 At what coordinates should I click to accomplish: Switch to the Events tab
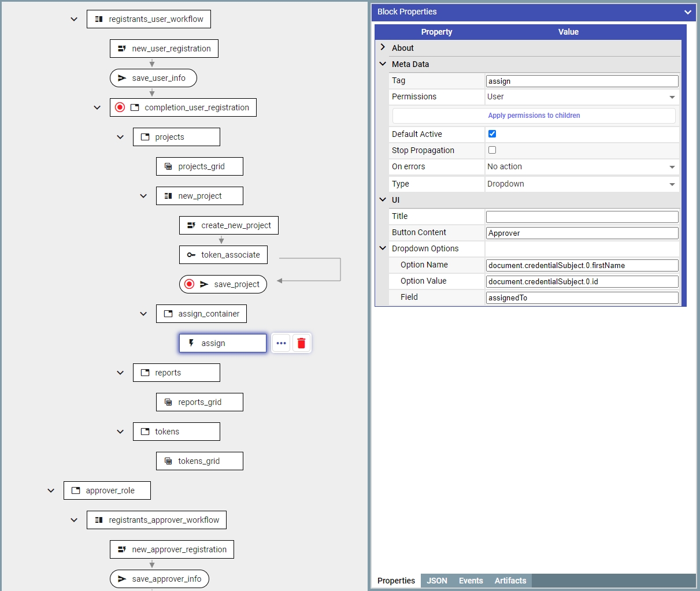471,581
